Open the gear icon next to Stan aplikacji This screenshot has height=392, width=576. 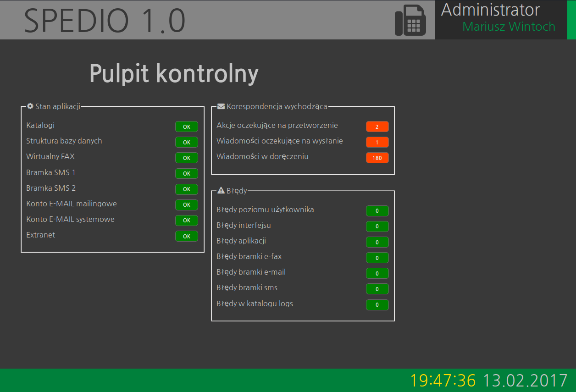pyautogui.click(x=30, y=106)
